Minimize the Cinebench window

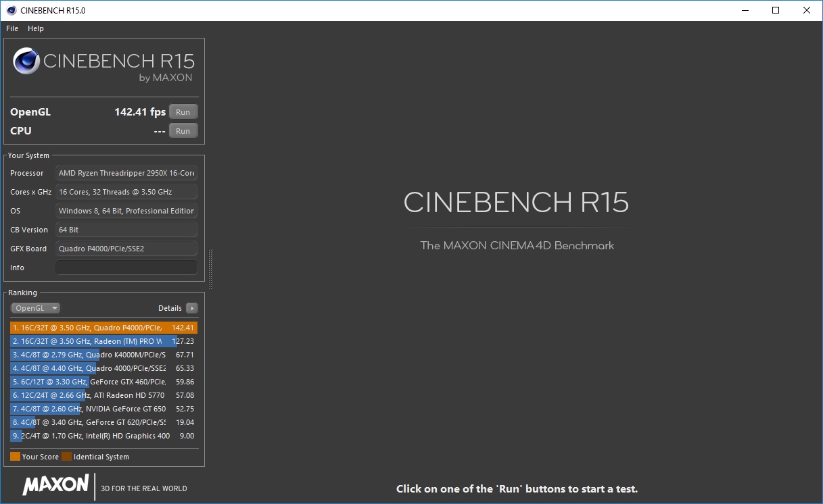click(745, 10)
